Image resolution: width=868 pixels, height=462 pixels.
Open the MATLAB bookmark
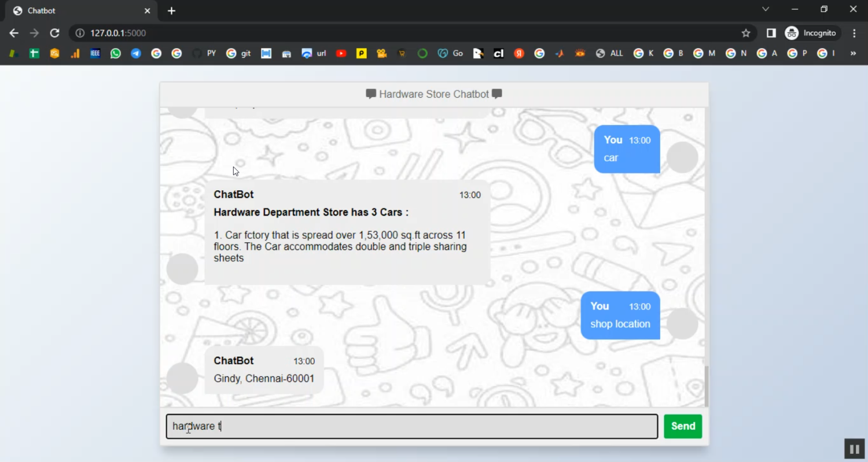[560, 53]
